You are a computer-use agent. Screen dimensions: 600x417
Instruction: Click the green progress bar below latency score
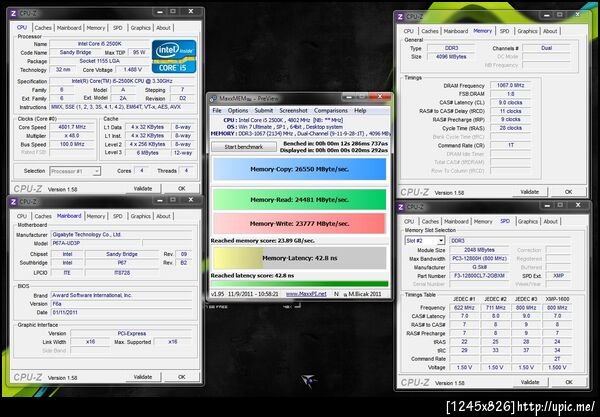tap(299, 284)
